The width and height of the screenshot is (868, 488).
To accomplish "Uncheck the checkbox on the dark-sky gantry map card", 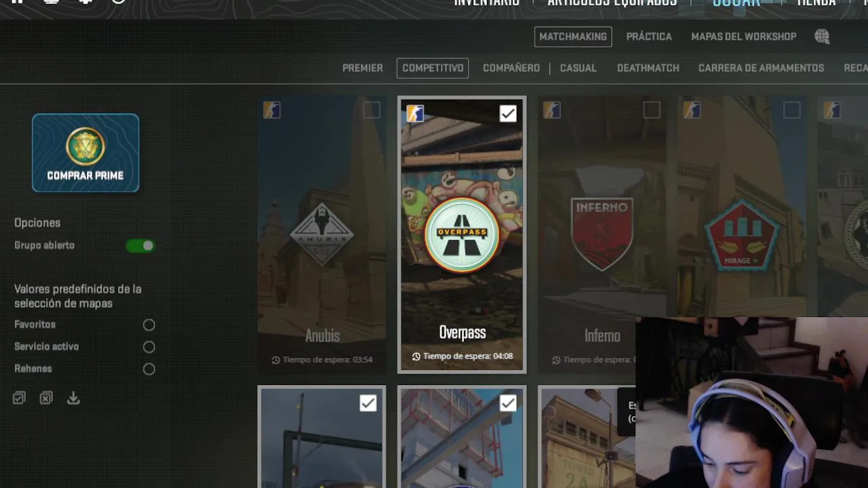I will [x=368, y=403].
